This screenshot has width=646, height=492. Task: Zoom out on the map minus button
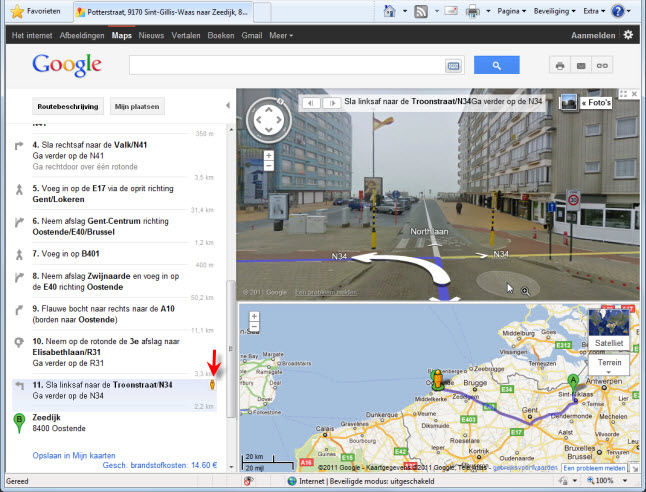click(x=254, y=327)
